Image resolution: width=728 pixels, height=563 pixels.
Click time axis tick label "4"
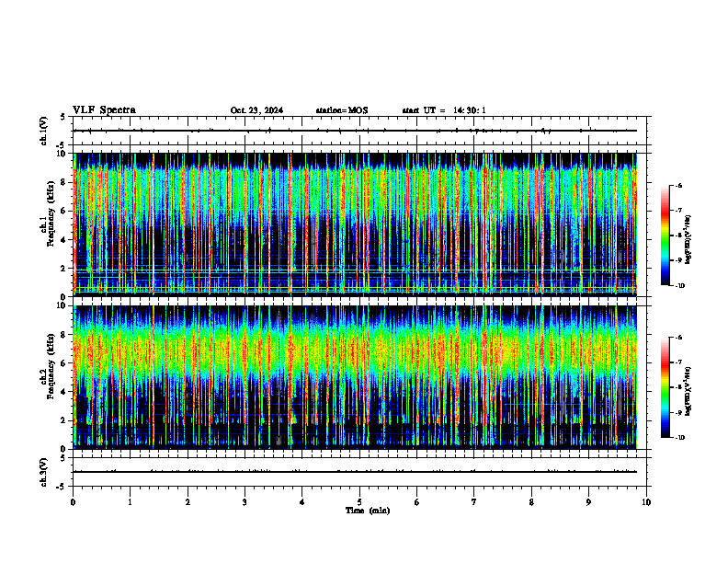coord(302,502)
